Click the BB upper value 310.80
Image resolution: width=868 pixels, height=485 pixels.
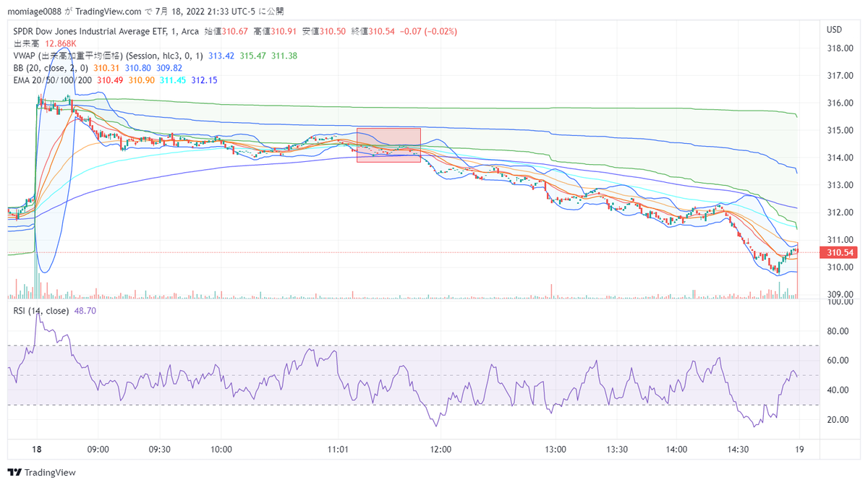(138, 68)
